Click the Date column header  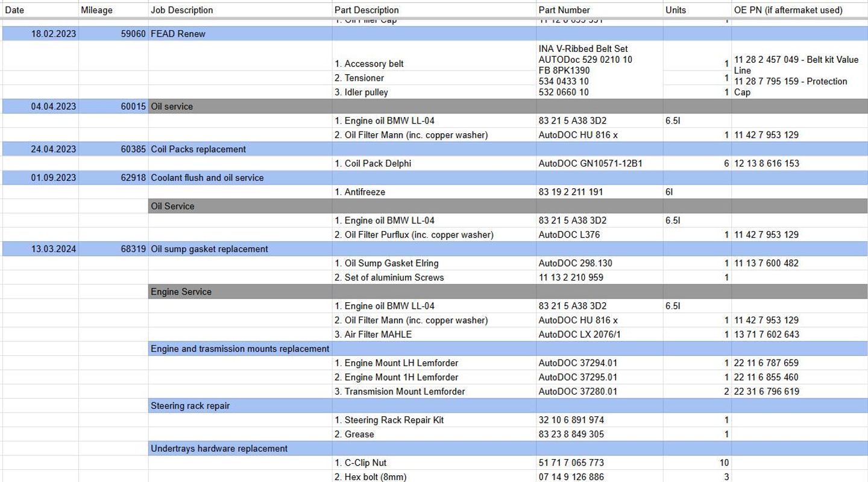[15, 10]
